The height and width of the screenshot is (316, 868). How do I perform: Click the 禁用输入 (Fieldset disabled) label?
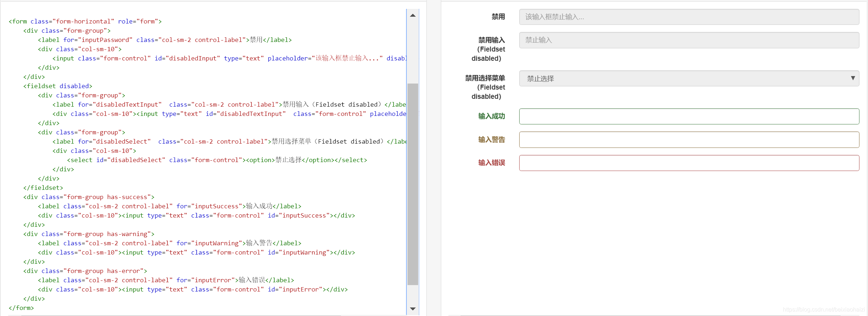click(x=488, y=49)
